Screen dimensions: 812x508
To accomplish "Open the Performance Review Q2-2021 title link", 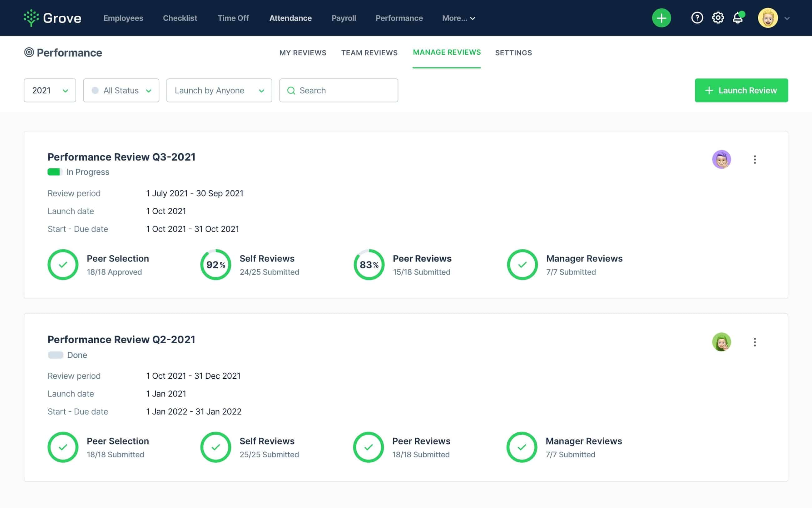I will coord(121,339).
